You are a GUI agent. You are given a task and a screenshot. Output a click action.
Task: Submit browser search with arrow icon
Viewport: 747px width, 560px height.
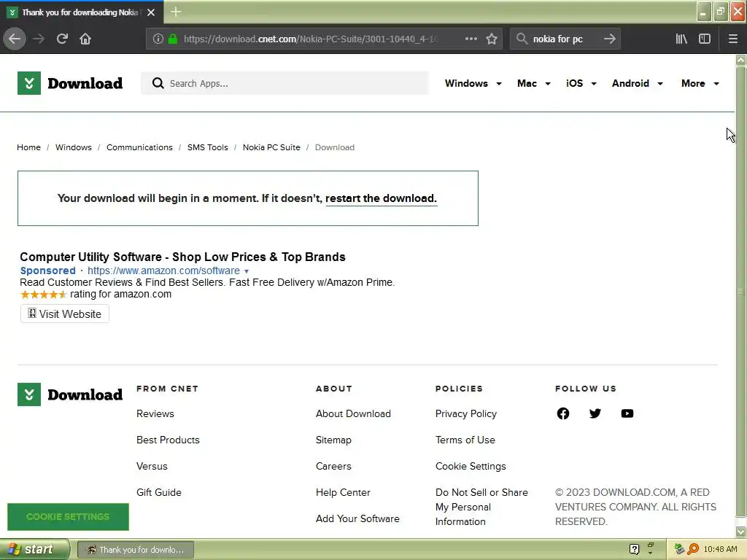tap(610, 39)
